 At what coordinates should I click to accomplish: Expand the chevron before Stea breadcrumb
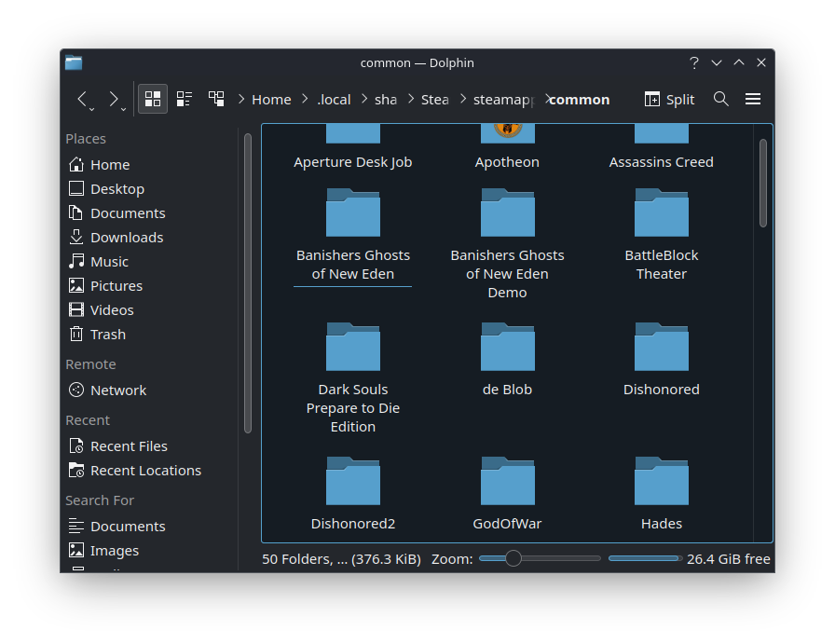pyautogui.click(x=411, y=99)
